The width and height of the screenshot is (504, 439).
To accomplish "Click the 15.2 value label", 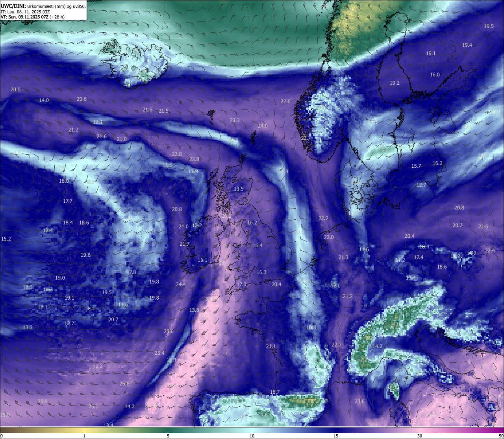I will (x=6, y=239).
